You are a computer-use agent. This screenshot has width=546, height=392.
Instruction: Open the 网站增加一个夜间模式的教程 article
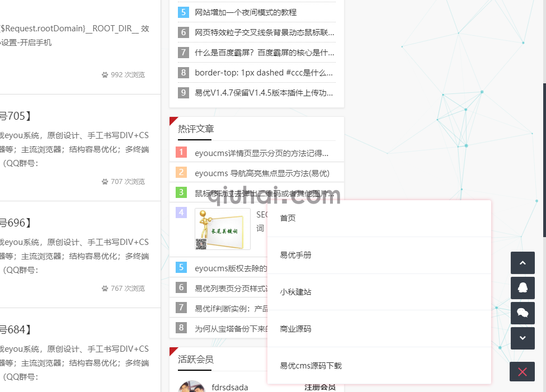point(243,12)
